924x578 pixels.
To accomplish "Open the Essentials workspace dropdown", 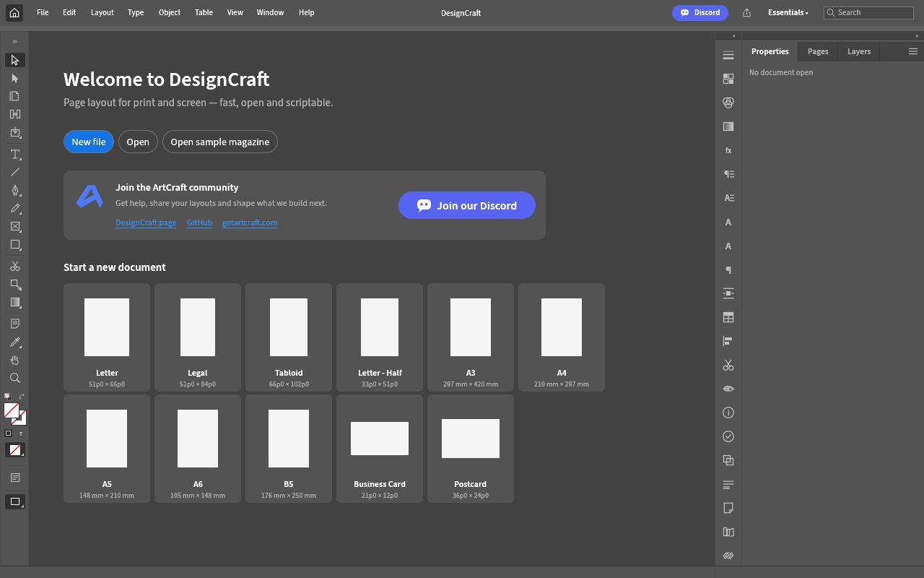I will [x=788, y=13].
